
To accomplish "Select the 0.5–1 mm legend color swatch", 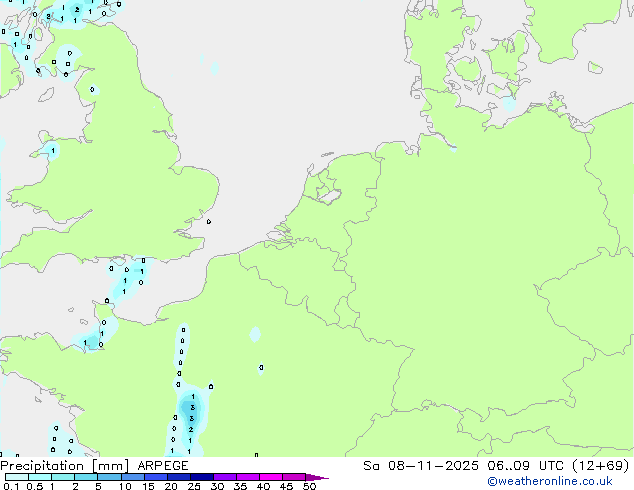I will click(40, 477).
